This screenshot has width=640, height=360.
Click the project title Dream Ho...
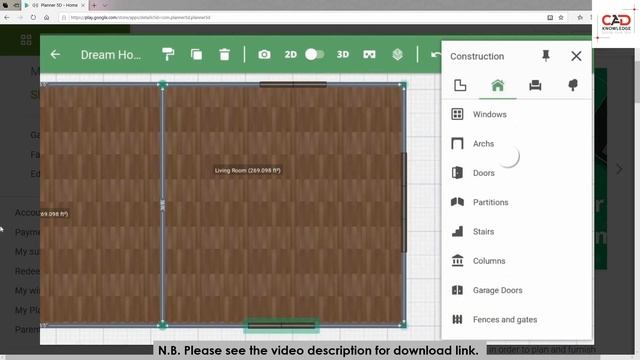click(111, 55)
